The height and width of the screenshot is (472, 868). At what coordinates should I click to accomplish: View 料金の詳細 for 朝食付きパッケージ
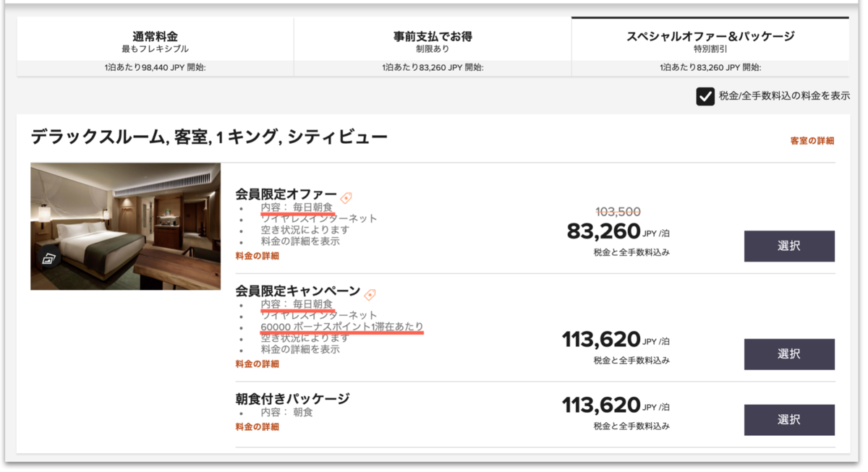pos(257,427)
